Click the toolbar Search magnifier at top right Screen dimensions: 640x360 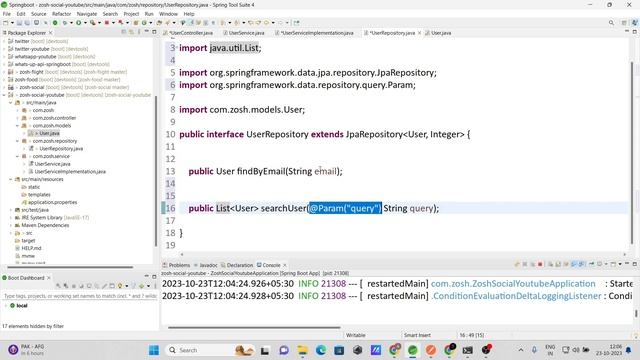611,23
